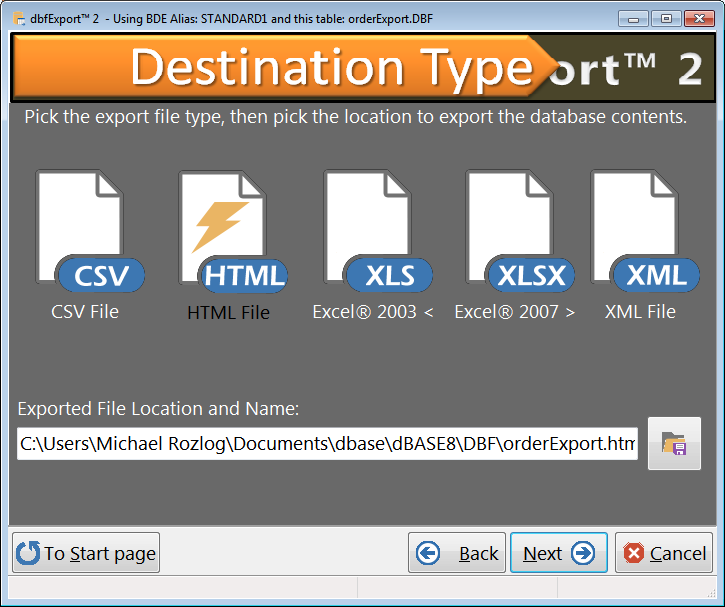The height and width of the screenshot is (607, 725).
Task: Click the 'Excel® 2007 >' label
Action: tap(515, 312)
